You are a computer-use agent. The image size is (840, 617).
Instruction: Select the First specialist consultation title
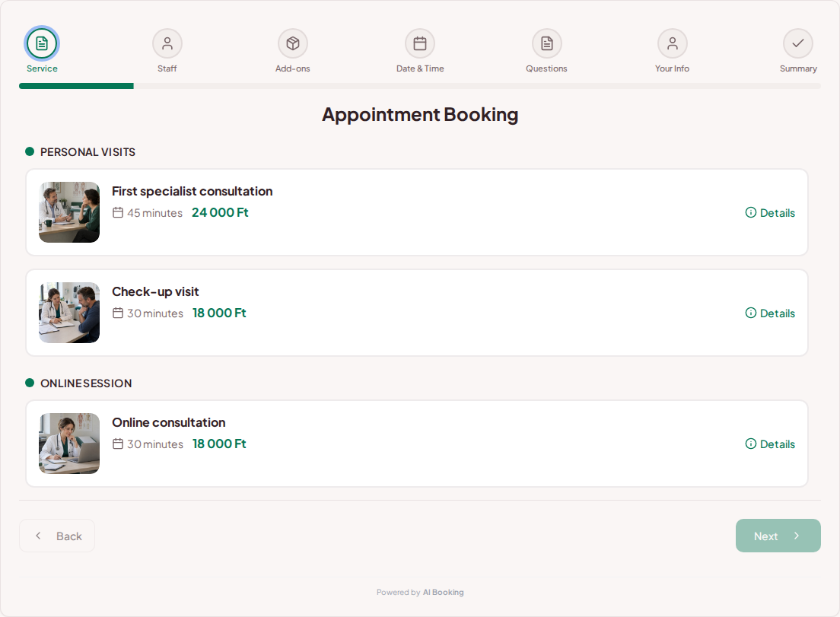point(192,191)
